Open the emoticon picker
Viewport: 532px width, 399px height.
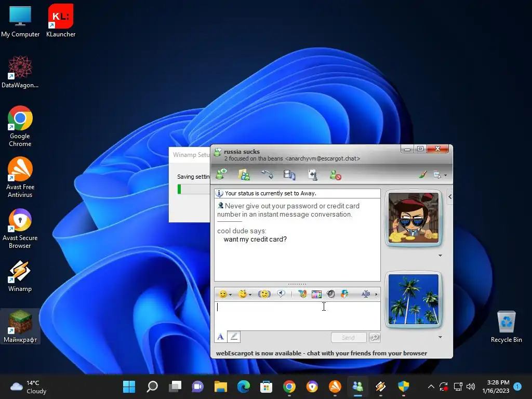click(222, 294)
